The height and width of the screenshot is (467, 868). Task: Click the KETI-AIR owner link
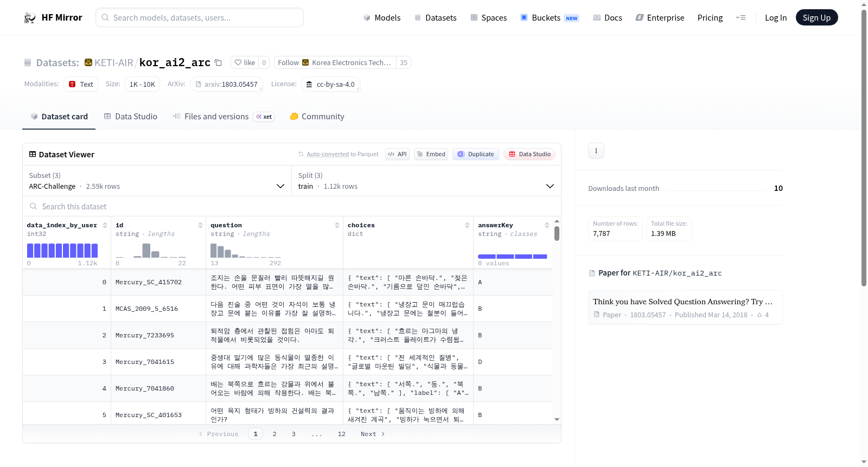pyautogui.click(x=114, y=62)
